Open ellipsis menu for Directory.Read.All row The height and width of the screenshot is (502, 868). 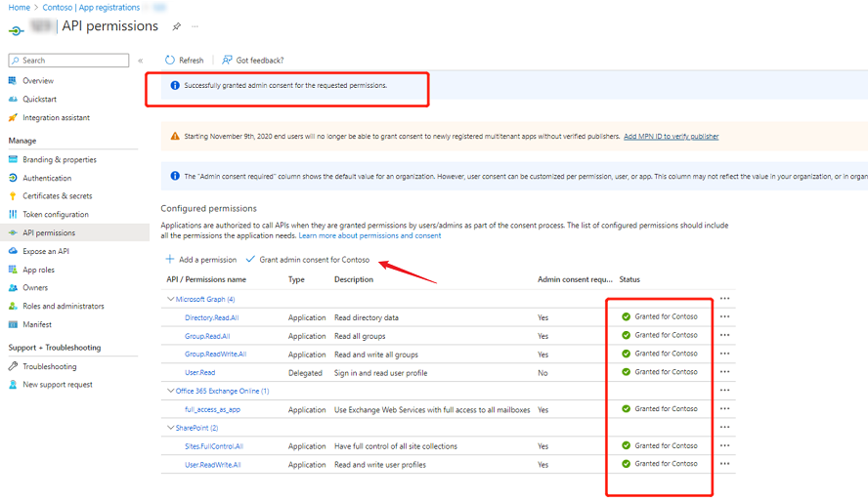coord(724,316)
